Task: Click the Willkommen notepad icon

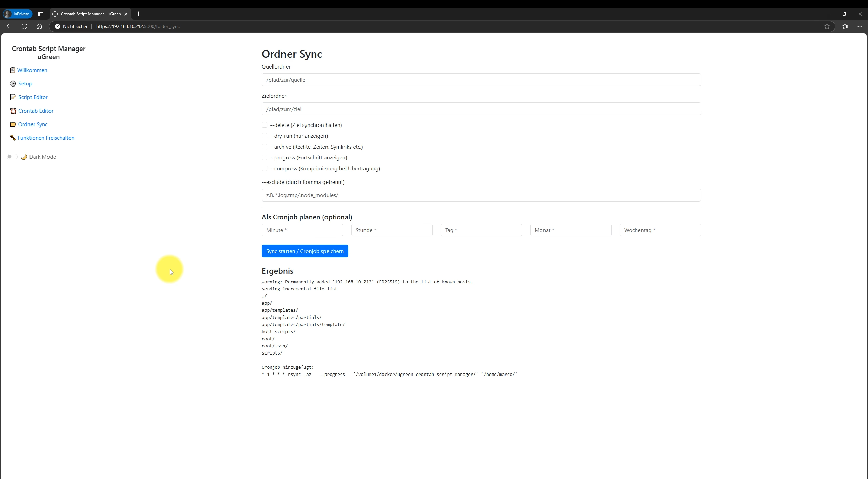Action: click(x=13, y=70)
